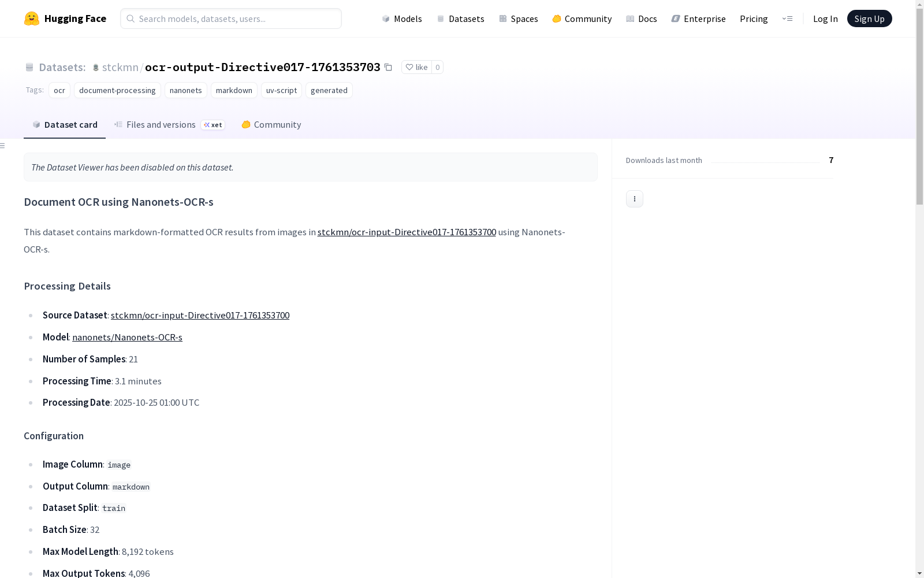Click the Processing Details heading
This screenshot has height=578, width=924.
[x=67, y=286]
